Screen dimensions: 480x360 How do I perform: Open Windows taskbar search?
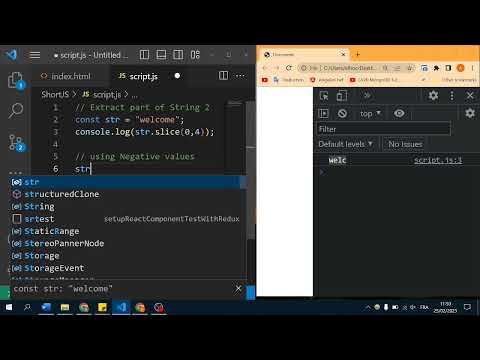[27, 307]
